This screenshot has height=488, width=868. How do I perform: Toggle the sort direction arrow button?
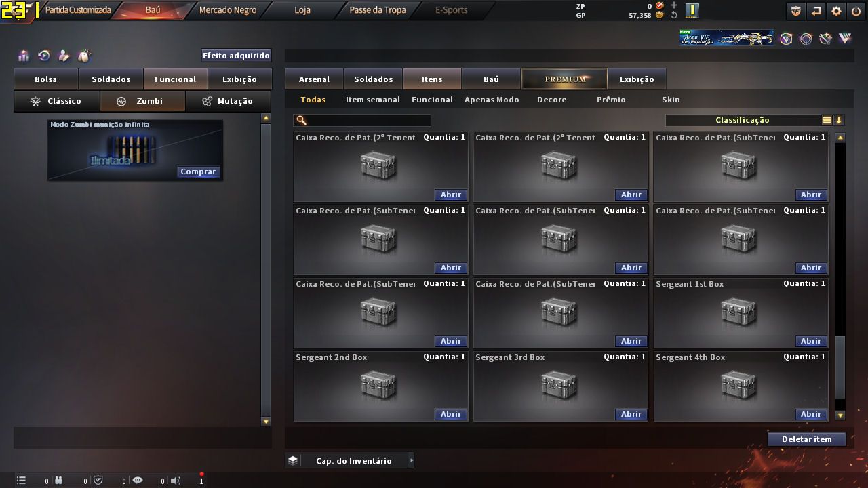839,120
